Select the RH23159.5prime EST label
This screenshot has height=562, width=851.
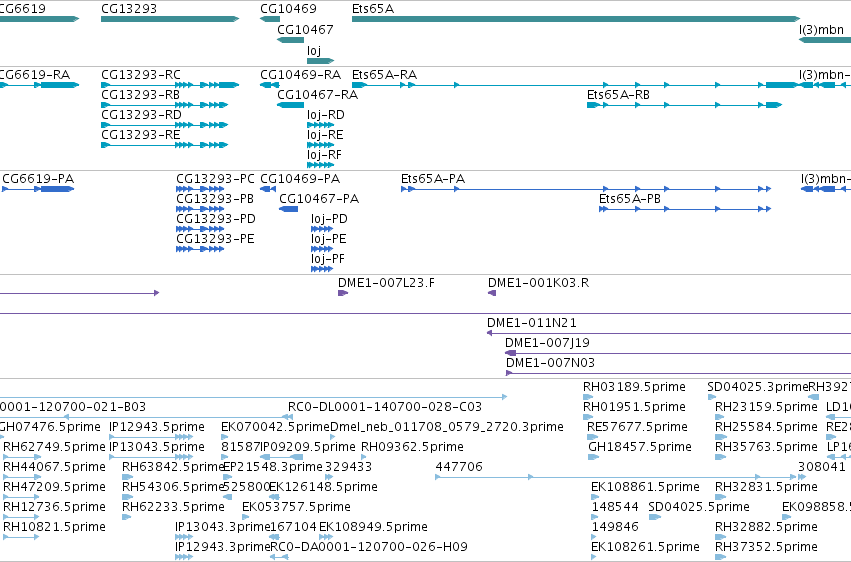pos(766,407)
